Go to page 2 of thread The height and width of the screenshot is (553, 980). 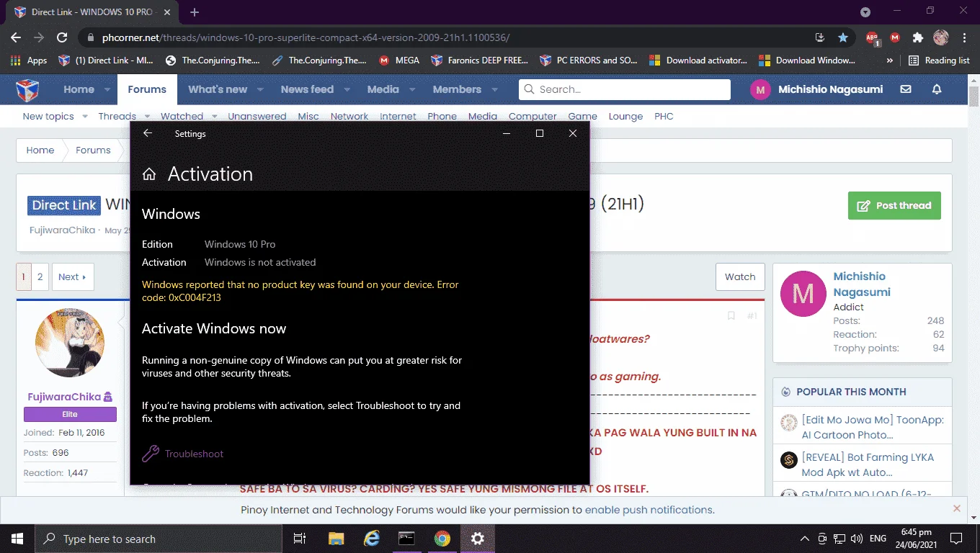(40, 276)
